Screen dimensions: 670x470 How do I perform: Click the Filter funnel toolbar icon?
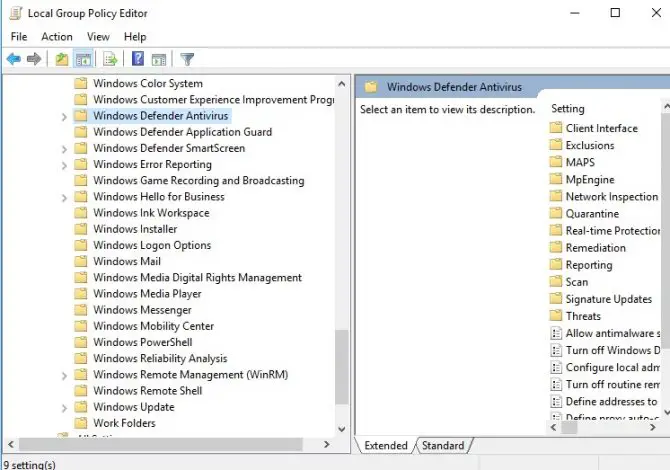(187, 59)
